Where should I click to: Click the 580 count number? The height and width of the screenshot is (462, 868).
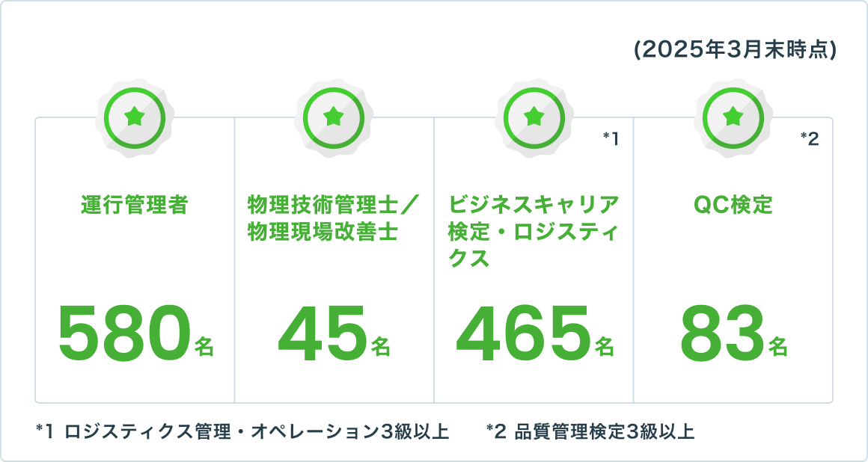coord(123,331)
